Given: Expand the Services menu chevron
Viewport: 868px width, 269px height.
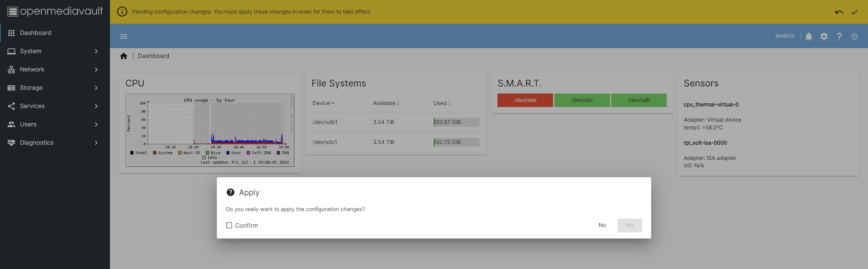Looking at the screenshot, I should (x=96, y=106).
